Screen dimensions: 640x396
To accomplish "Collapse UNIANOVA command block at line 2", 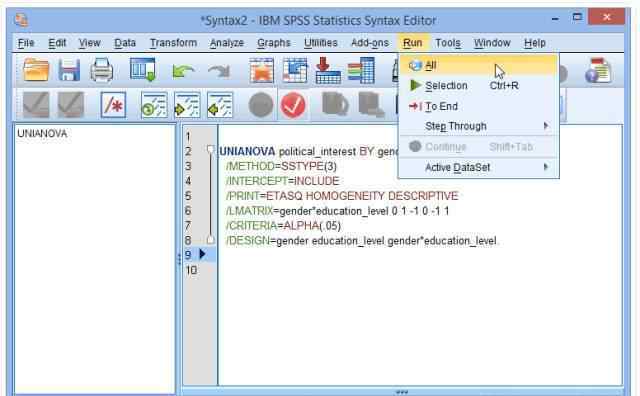I will (210, 149).
